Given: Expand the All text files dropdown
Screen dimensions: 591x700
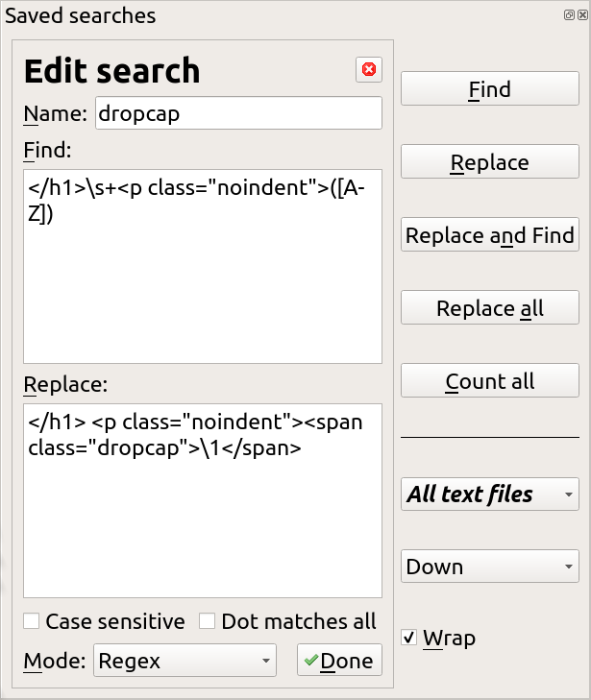Looking at the screenshot, I should [x=489, y=495].
